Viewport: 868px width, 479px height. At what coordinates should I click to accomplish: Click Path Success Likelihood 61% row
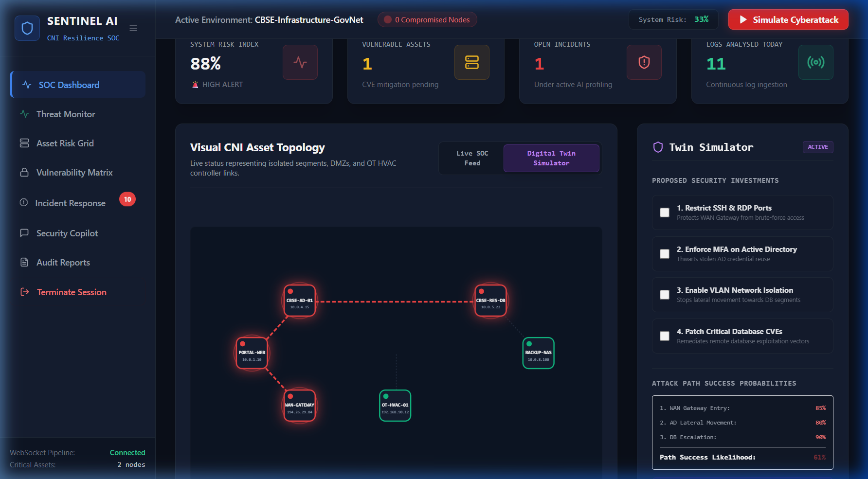tap(742, 457)
